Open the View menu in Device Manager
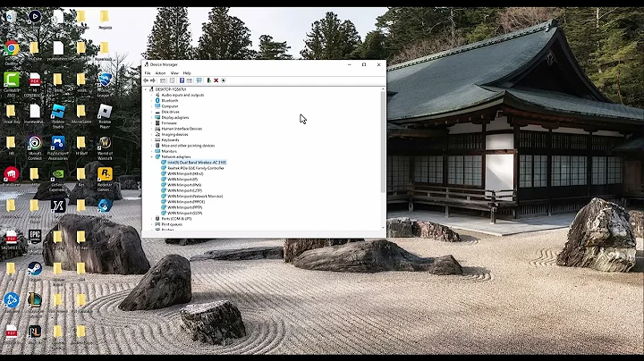Viewport: 644px width, 361px height. point(174,73)
